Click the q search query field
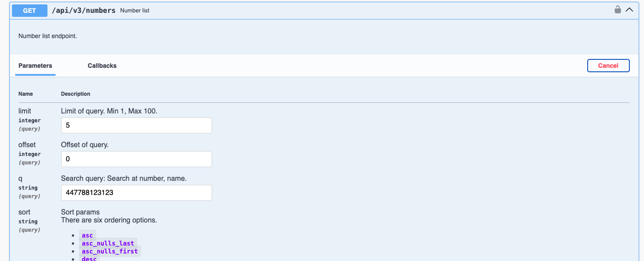The height and width of the screenshot is (261, 644). [136, 193]
